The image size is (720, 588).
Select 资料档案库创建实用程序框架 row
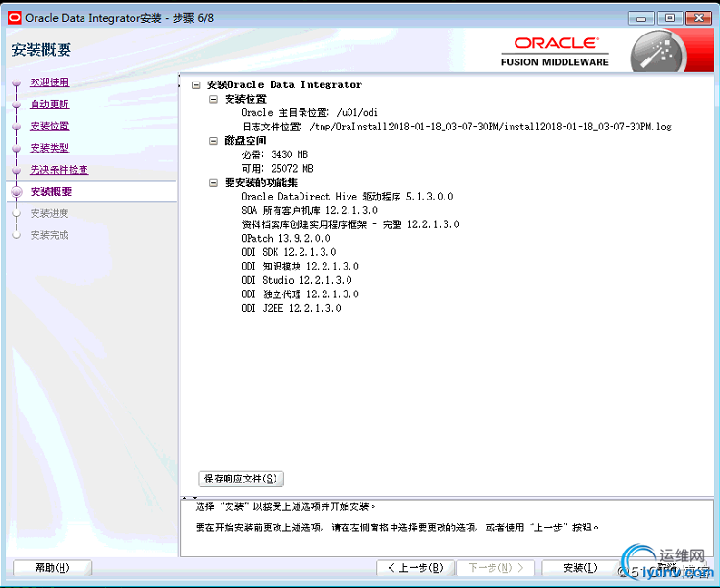click(349, 224)
